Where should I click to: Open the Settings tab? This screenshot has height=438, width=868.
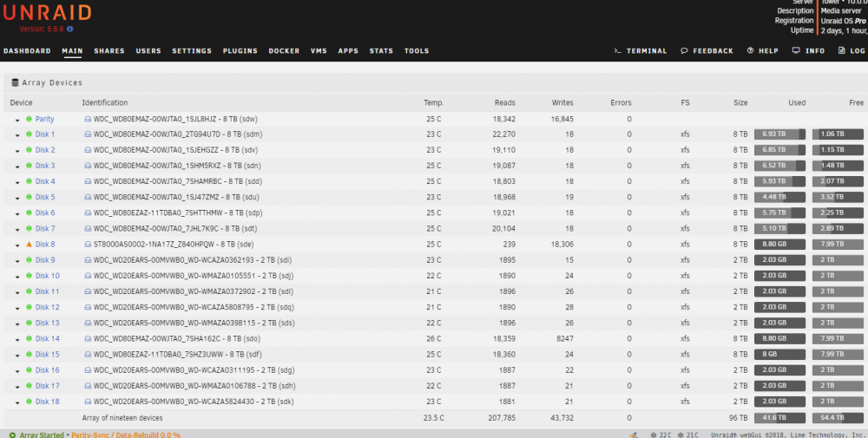tap(192, 51)
